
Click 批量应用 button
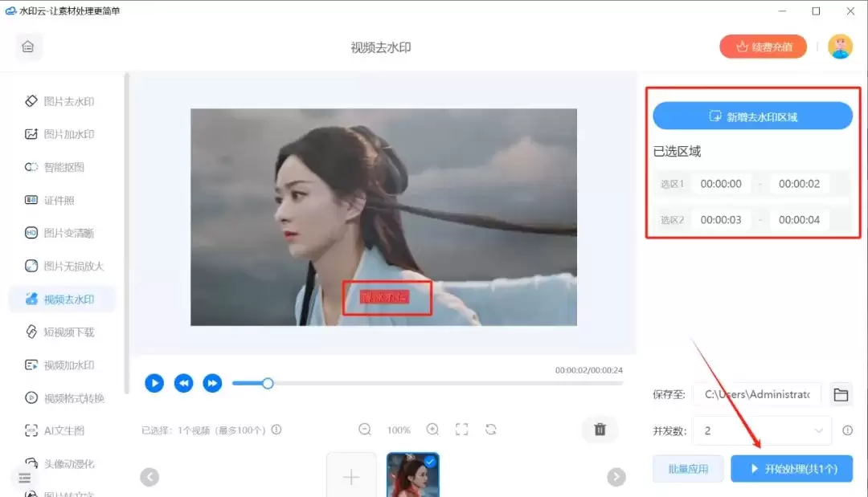point(688,469)
